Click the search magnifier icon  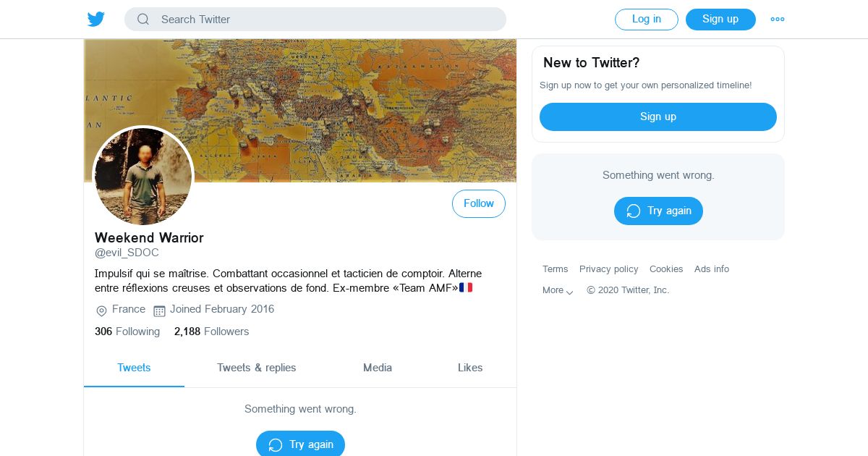coord(143,20)
